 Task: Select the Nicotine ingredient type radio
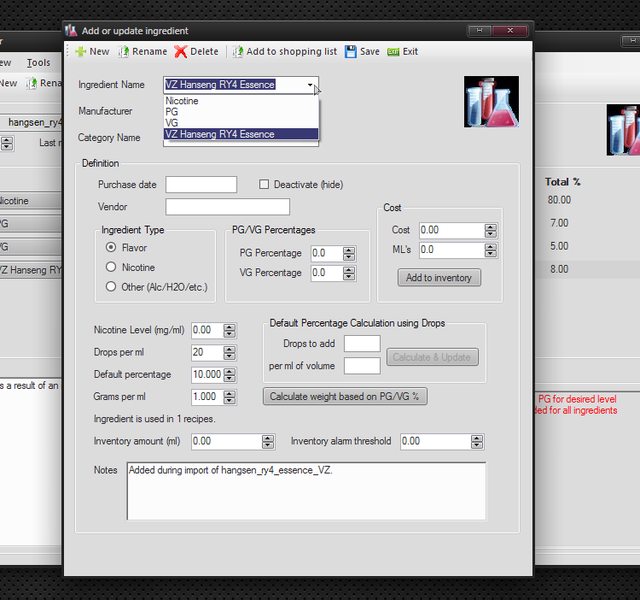pos(111,267)
